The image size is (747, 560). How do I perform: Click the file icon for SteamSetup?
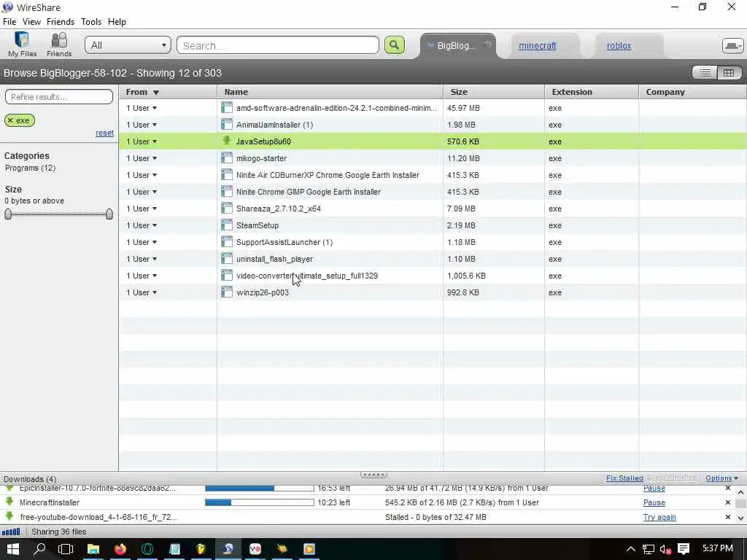227,225
